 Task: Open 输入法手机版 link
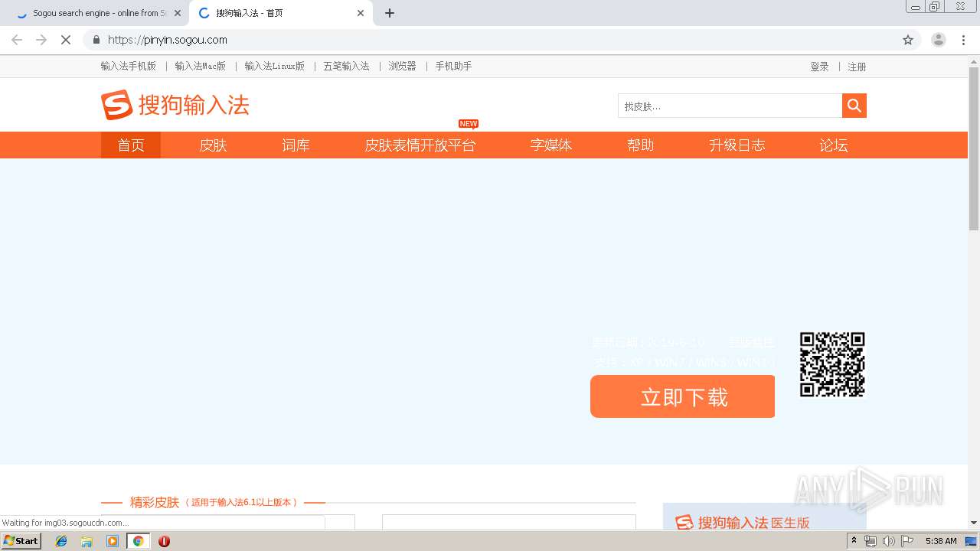click(129, 66)
